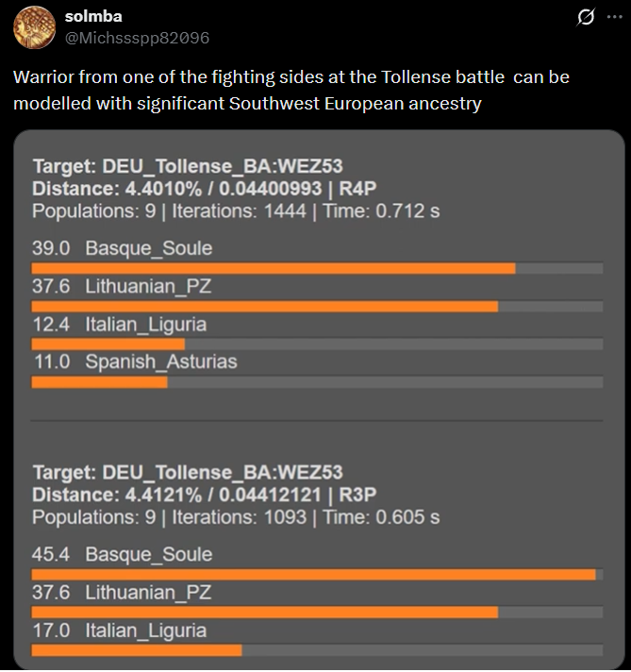
Task: Click the Italian_Liguria 12.4 orange bar
Action: point(108,344)
